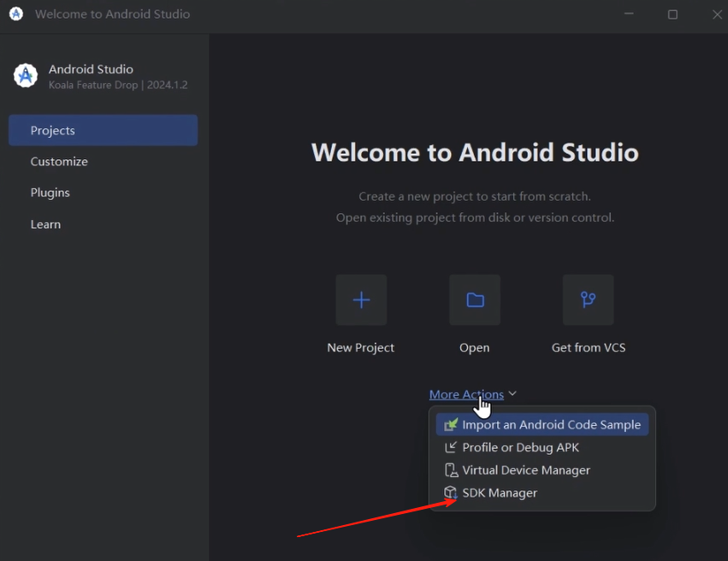The width and height of the screenshot is (728, 561).
Task: Minimize the Welcome to Android Studio window
Action: (x=629, y=14)
